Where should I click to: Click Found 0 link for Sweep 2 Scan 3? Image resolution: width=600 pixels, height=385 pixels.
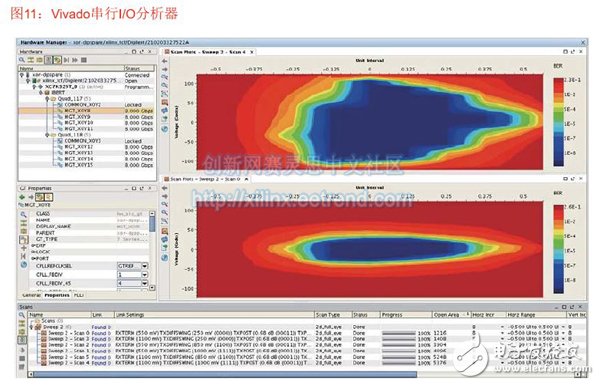point(101,339)
